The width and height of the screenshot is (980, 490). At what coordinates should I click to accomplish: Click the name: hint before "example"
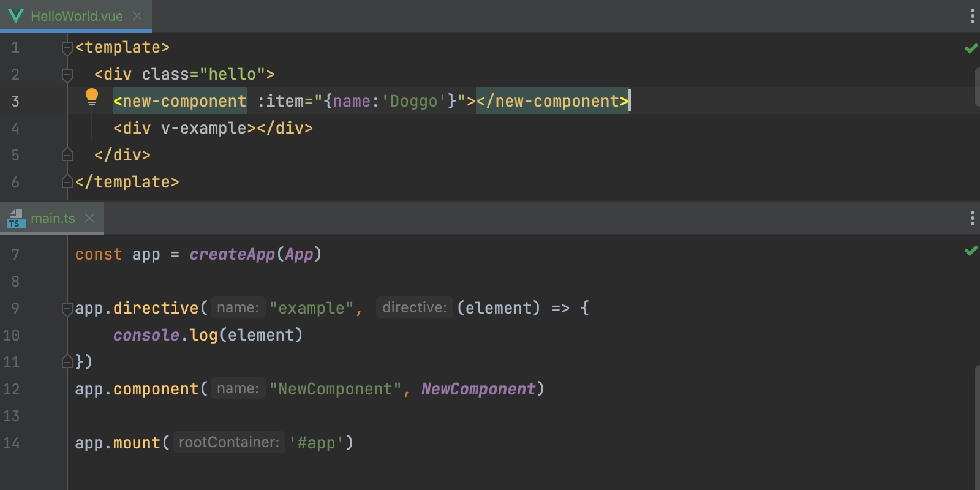tap(238, 307)
